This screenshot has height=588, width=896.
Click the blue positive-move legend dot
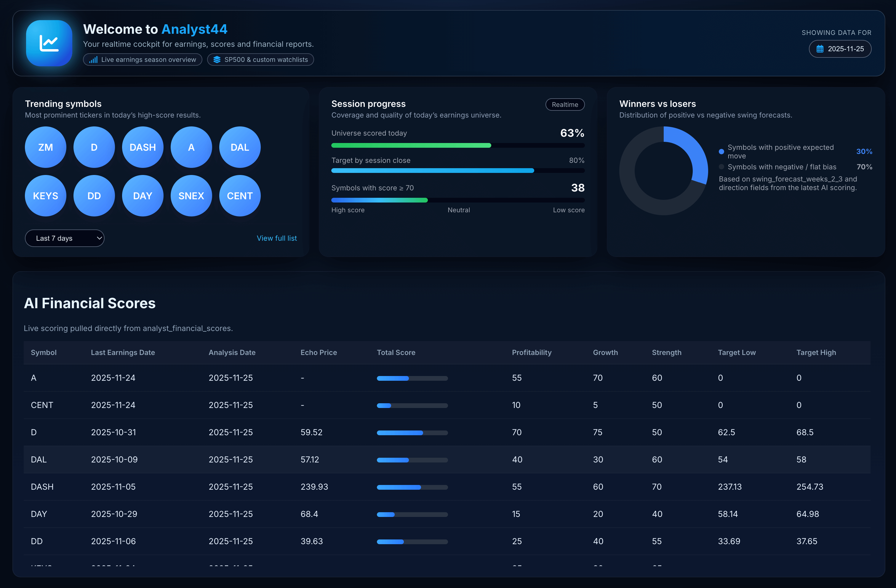pos(721,152)
